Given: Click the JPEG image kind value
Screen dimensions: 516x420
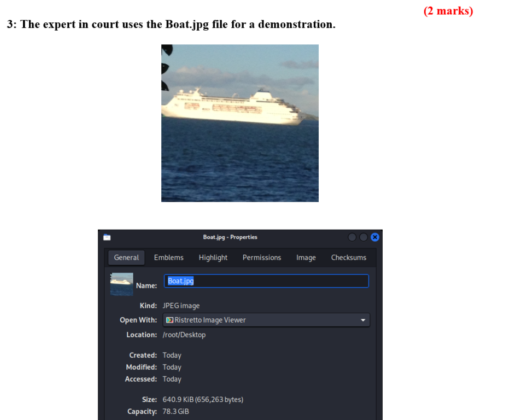Looking at the screenshot, I should coord(181,306).
